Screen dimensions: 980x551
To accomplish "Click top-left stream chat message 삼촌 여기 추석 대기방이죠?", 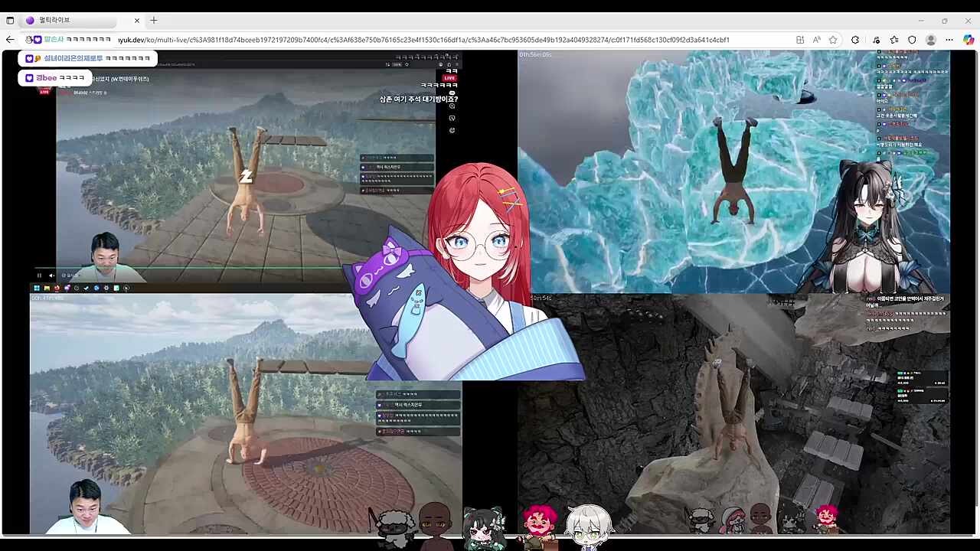I will coord(419,99).
